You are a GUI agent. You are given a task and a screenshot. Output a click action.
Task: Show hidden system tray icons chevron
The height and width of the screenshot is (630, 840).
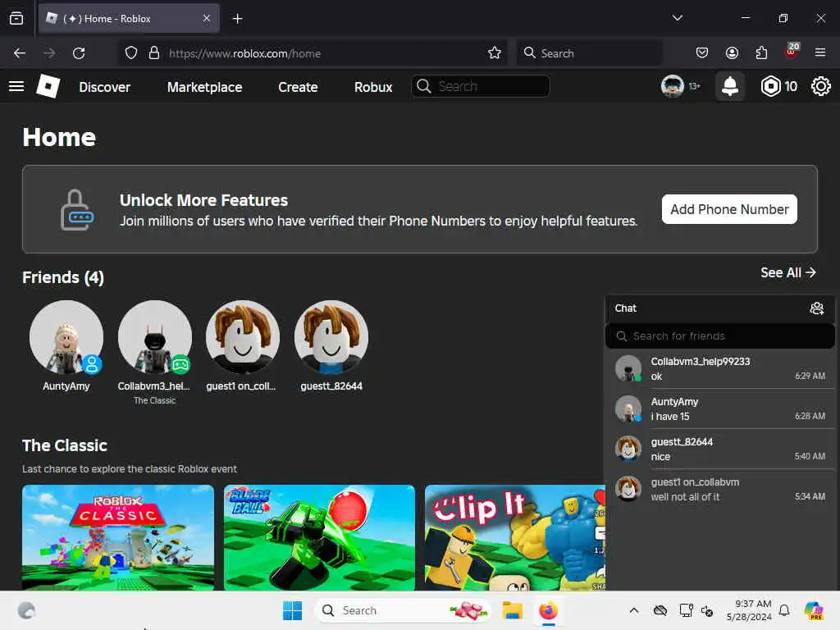click(634, 610)
